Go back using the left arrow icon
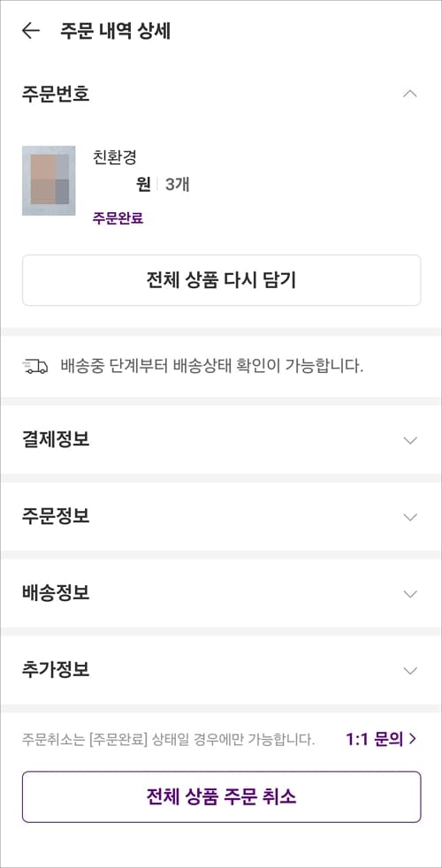 (x=30, y=31)
